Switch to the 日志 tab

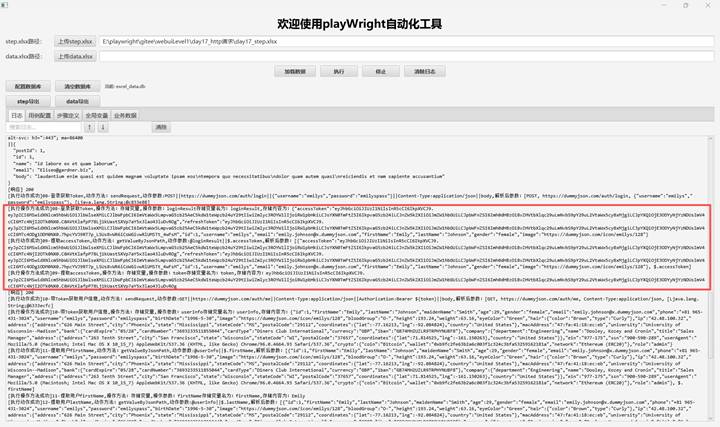point(17,115)
